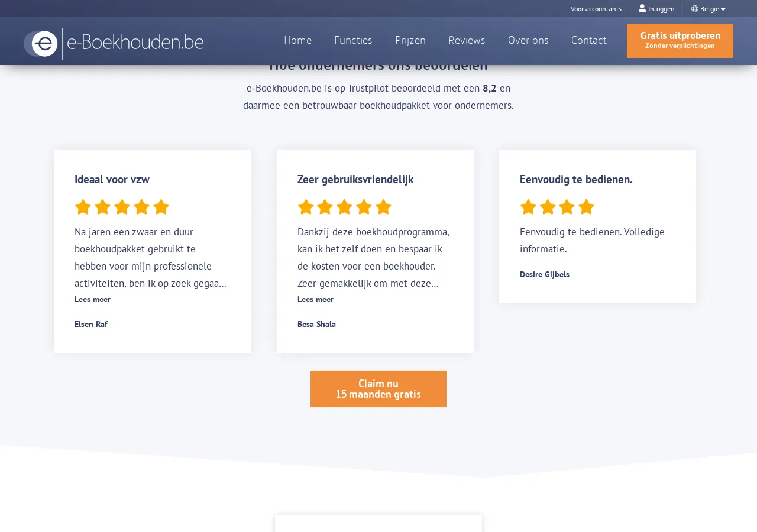This screenshot has height=532, width=757.
Task: Click the e-Boekhouden.be logo
Action: click(x=114, y=43)
